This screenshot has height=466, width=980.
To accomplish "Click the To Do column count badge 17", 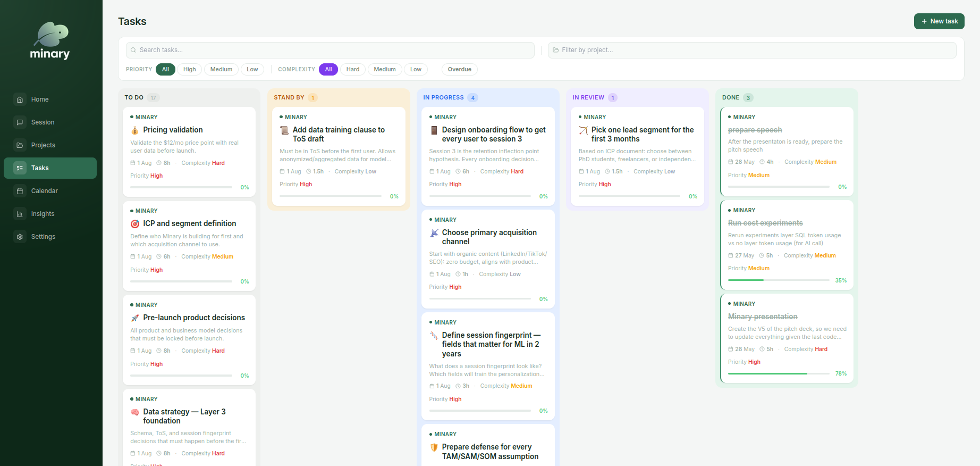I will click(x=153, y=98).
